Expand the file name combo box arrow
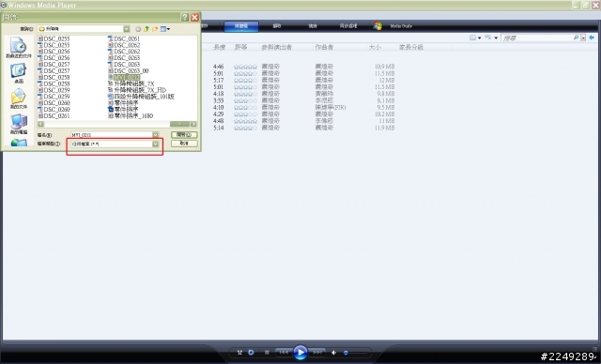Viewport: 601px width, 364px height. coord(155,135)
